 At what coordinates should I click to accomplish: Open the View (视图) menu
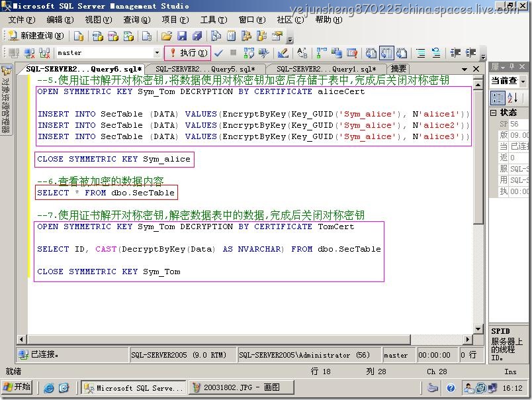click(99, 20)
